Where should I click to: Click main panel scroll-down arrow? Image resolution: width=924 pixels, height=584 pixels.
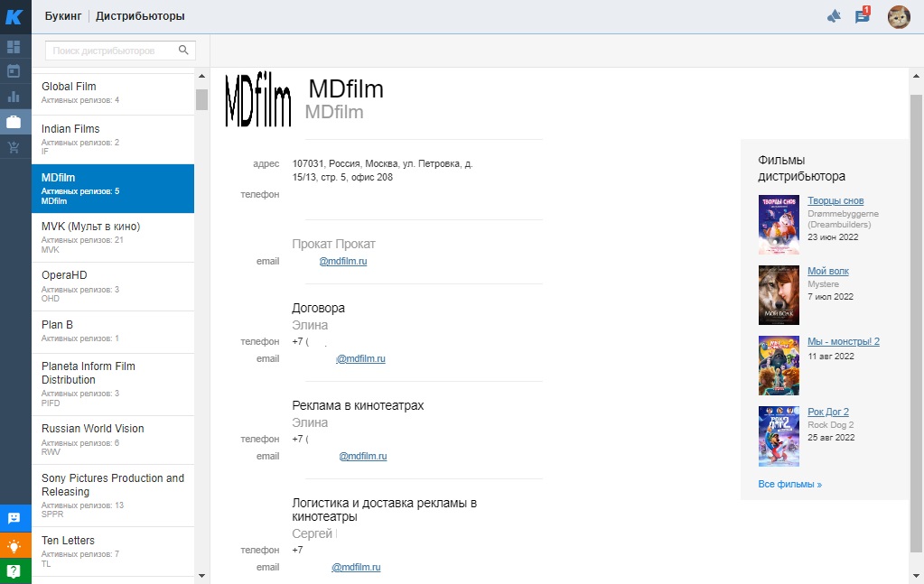click(x=917, y=576)
